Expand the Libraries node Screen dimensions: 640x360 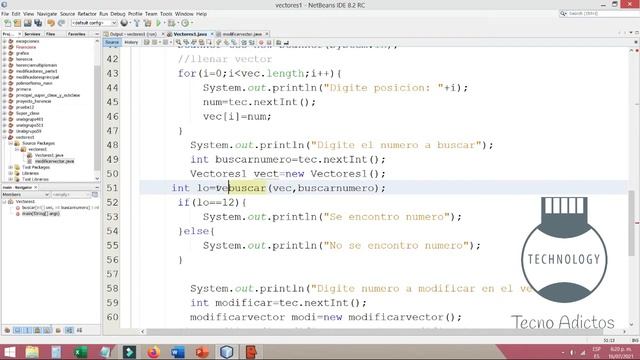[x=11, y=173]
